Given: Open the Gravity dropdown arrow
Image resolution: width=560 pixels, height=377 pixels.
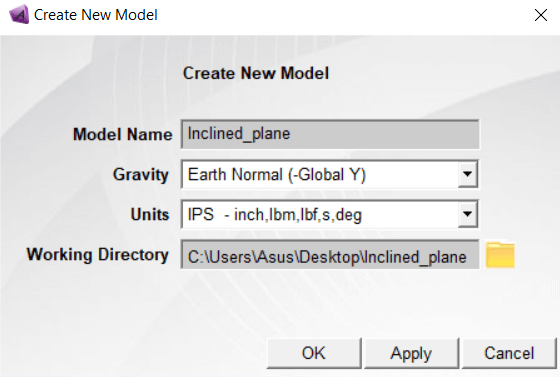Looking at the screenshot, I should coord(468,175).
